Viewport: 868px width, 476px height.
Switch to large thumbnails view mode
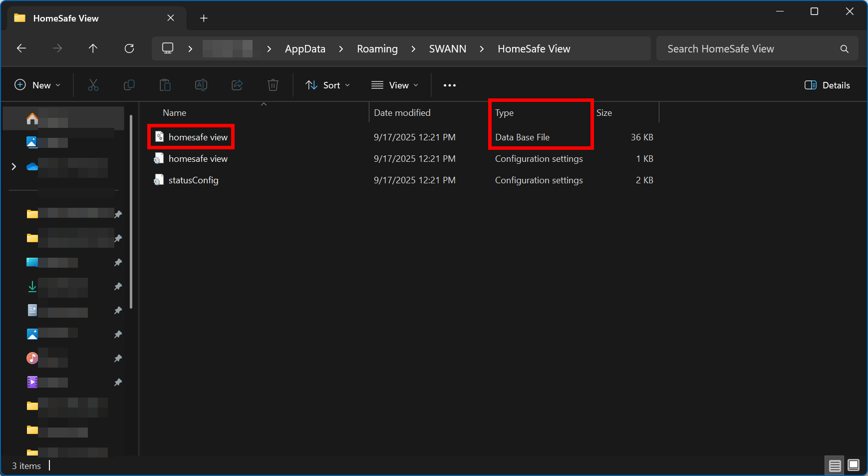pos(854,466)
